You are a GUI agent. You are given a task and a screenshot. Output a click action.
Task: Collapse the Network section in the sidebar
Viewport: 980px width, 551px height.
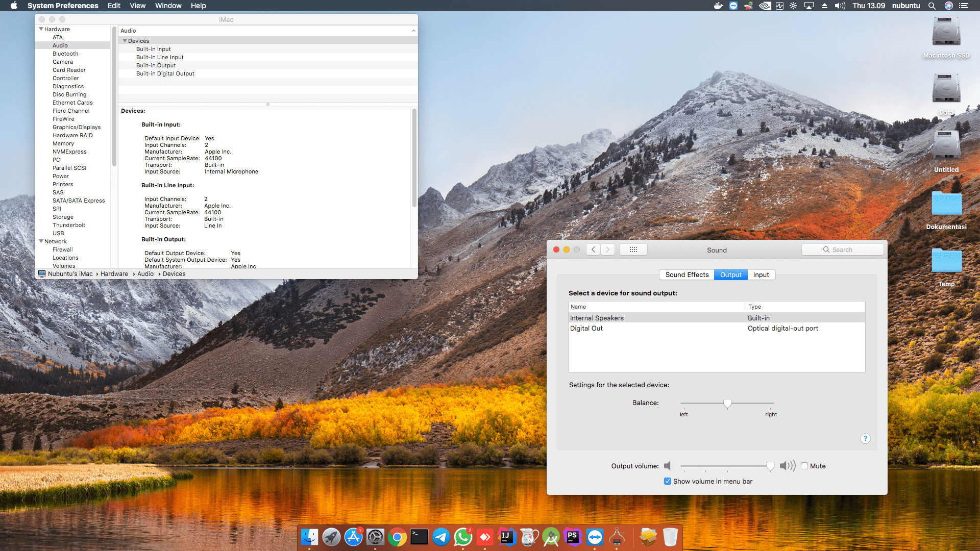(41, 241)
